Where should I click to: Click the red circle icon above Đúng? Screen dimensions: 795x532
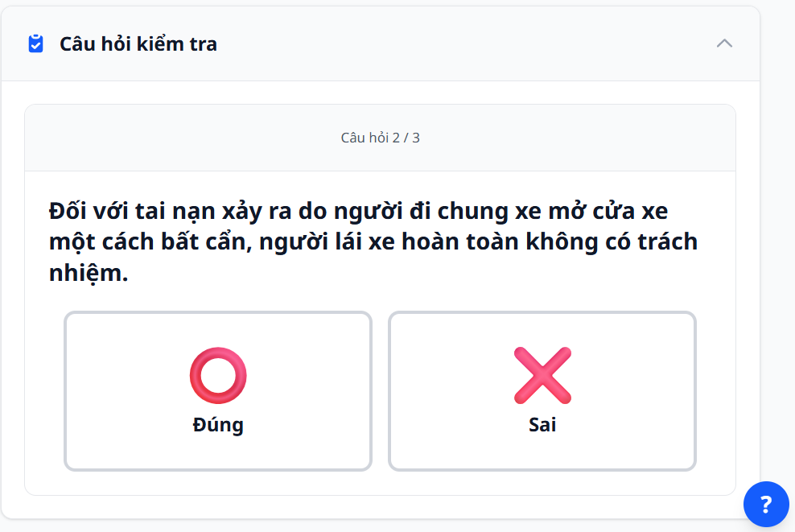tap(218, 375)
